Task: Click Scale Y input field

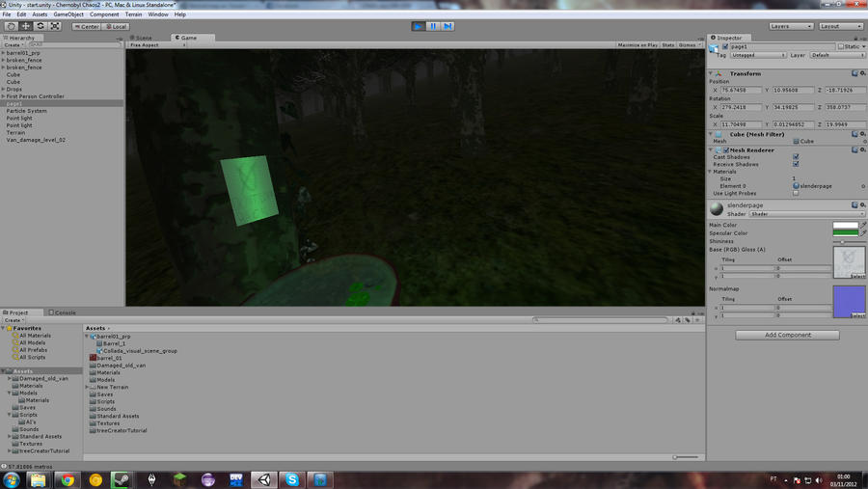Action: pos(794,124)
